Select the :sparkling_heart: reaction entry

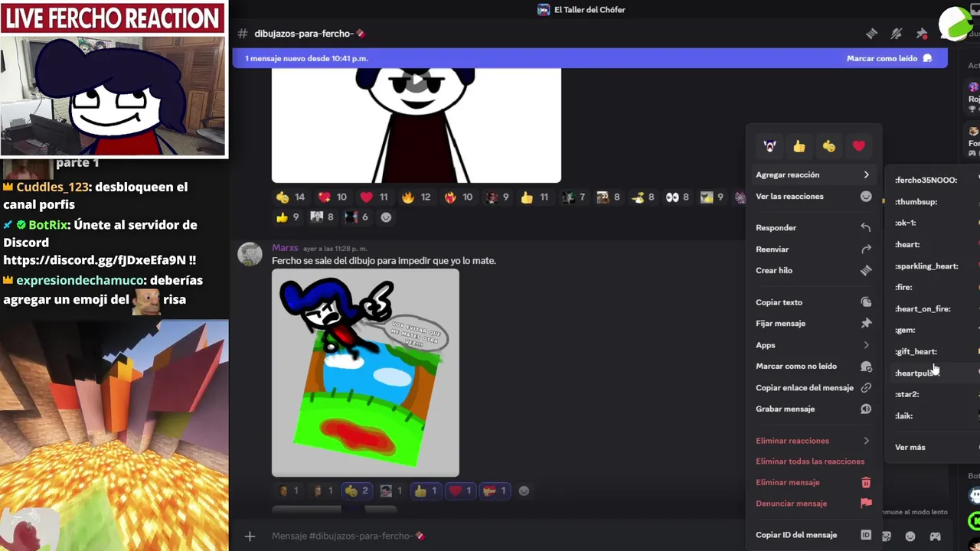tap(934, 266)
